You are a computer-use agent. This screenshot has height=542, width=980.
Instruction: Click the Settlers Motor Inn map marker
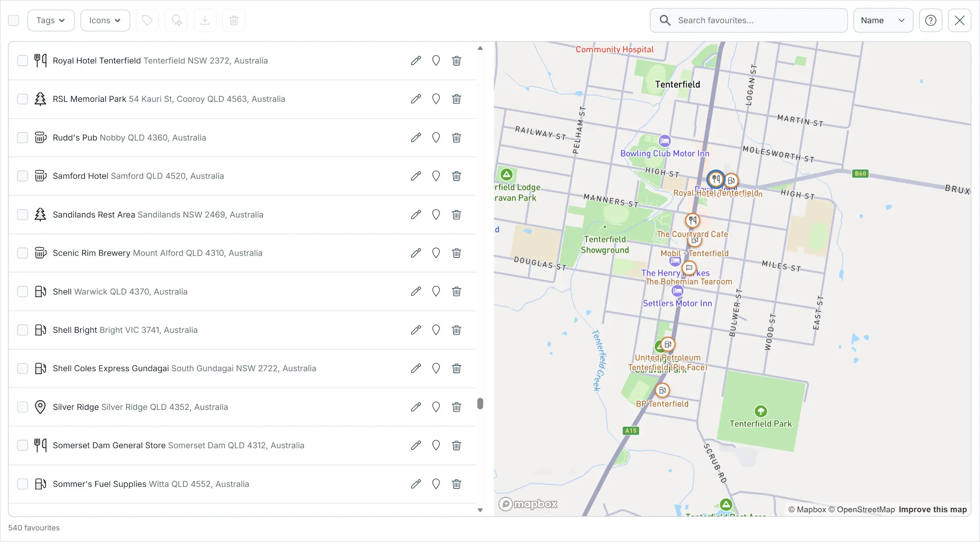pos(677,291)
